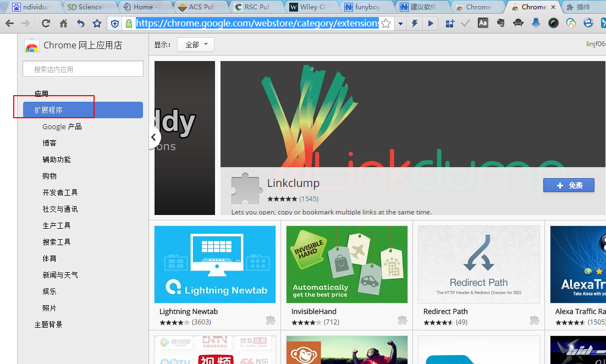
Task: Reload the current page
Action: (x=46, y=24)
